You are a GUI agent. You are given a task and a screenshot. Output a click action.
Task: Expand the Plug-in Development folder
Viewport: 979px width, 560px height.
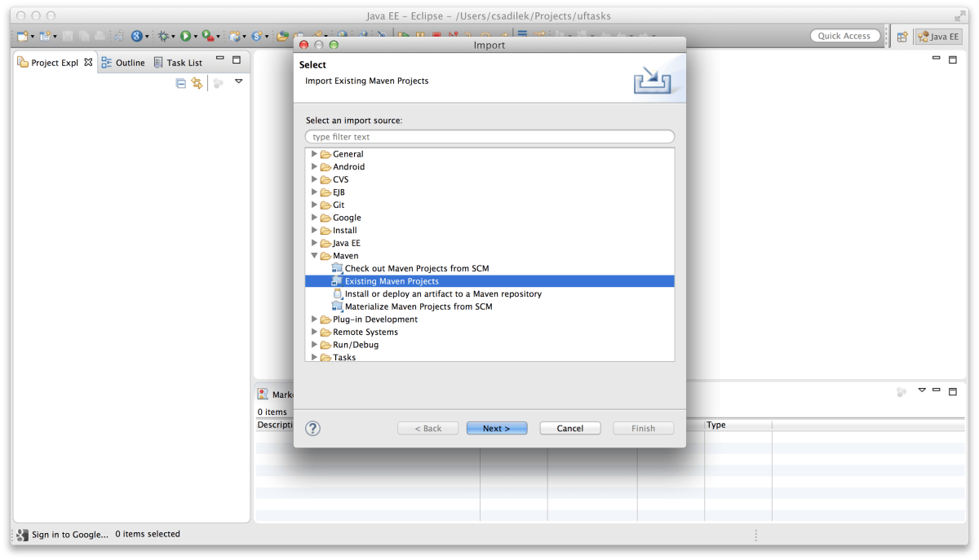314,320
